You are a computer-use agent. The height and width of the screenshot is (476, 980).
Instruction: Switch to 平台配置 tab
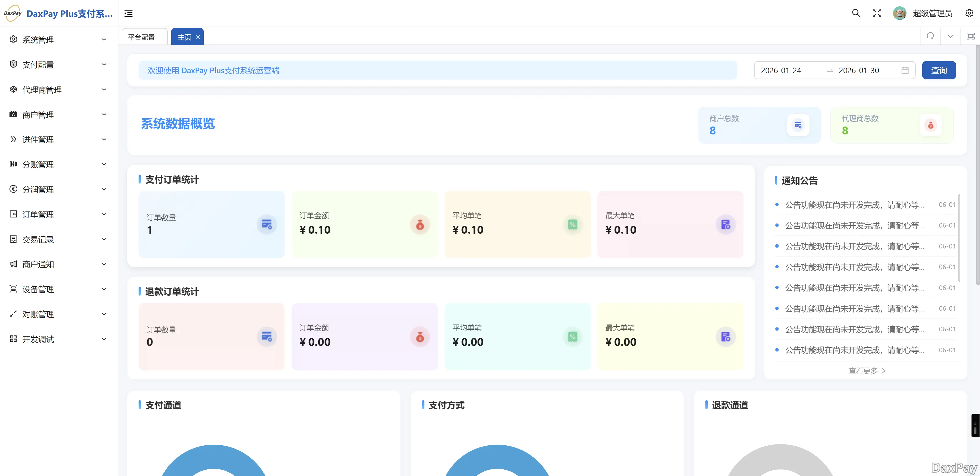point(142,37)
